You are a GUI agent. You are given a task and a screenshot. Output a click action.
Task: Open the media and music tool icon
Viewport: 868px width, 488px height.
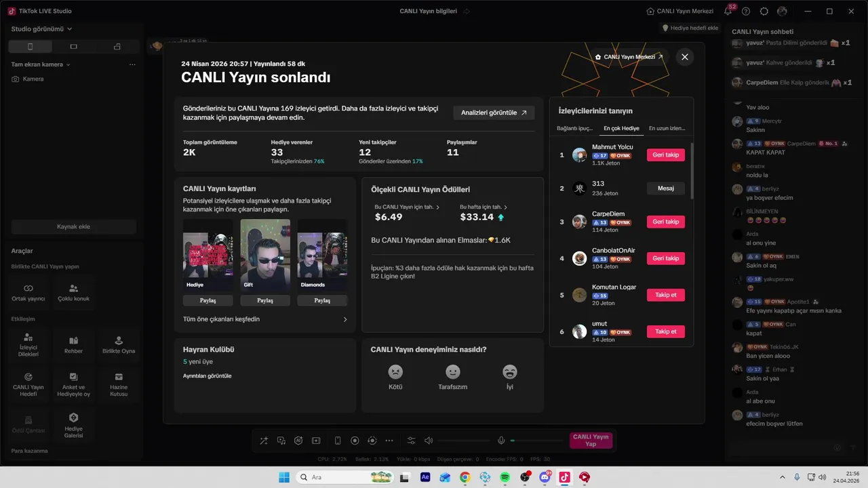click(281, 441)
